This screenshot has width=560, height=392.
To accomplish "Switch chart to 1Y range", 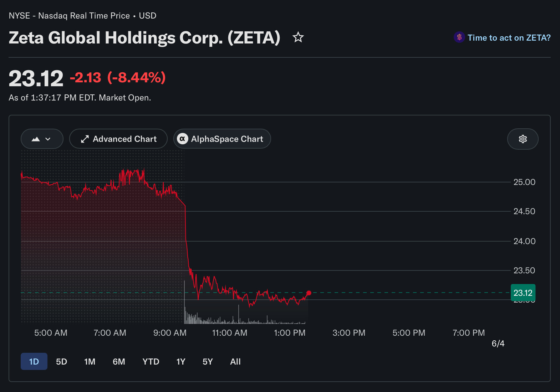I will [x=181, y=361].
